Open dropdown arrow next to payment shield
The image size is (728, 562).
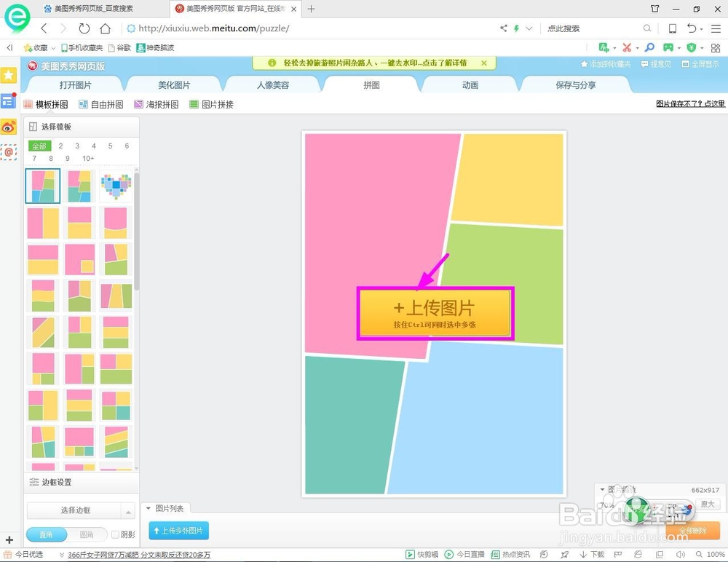(x=702, y=48)
